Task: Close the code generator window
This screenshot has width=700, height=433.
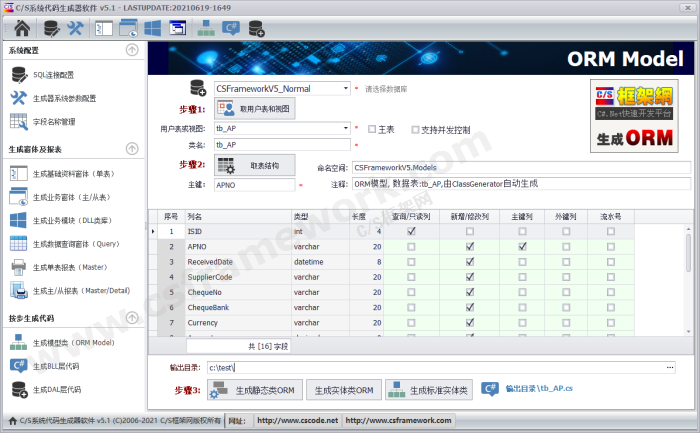Action: click(x=687, y=8)
